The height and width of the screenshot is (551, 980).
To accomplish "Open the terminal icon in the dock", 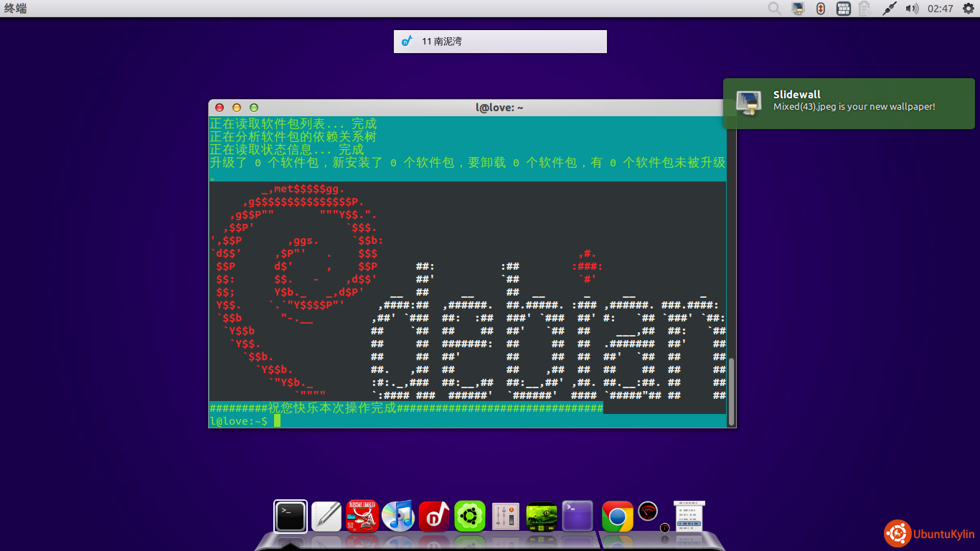I will pyautogui.click(x=291, y=517).
